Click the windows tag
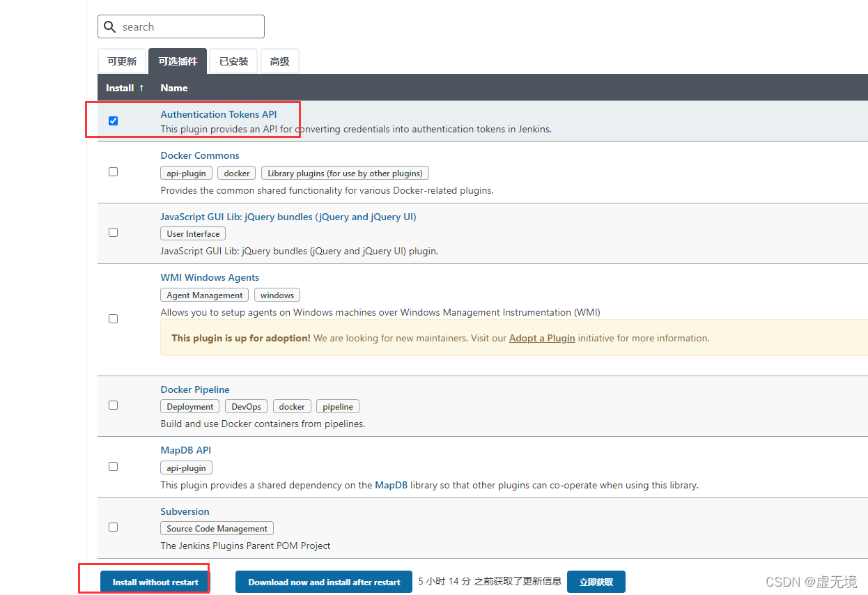Screen dimensions: 868x595 tap(277, 295)
